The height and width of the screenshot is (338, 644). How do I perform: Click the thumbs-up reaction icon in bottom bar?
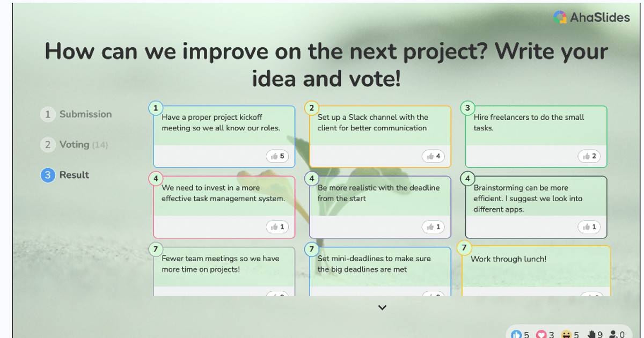516,334
